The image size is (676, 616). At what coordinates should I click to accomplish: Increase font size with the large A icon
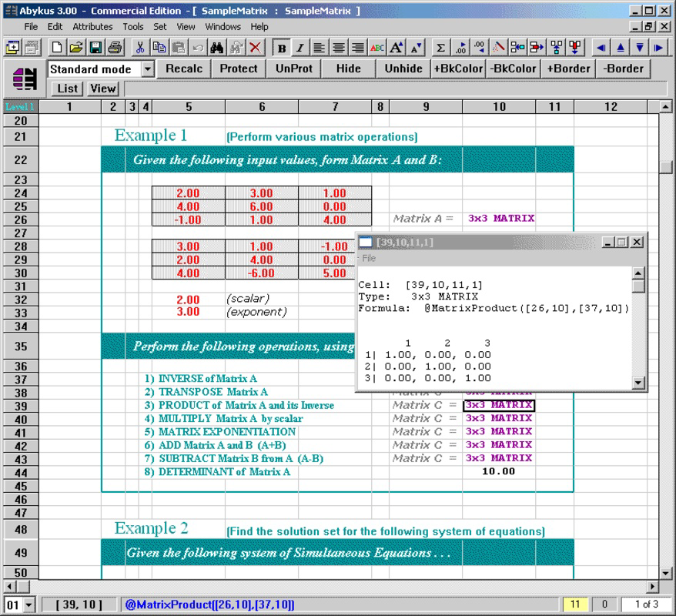click(x=397, y=48)
